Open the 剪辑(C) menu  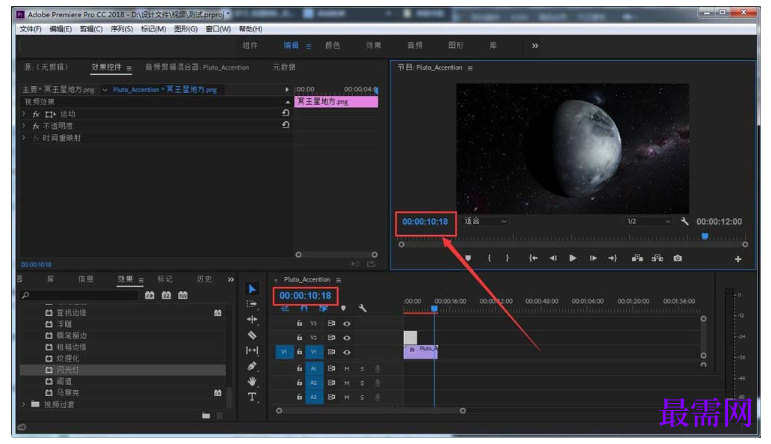click(x=91, y=29)
